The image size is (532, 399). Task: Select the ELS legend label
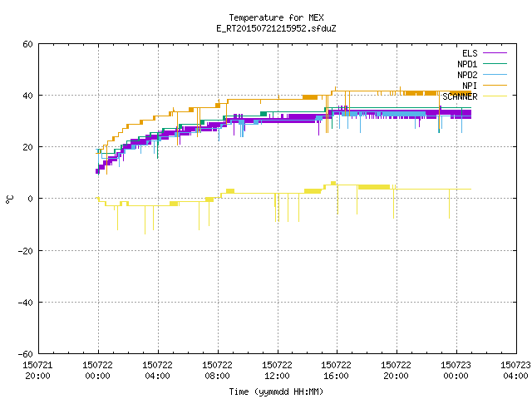tap(470, 53)
